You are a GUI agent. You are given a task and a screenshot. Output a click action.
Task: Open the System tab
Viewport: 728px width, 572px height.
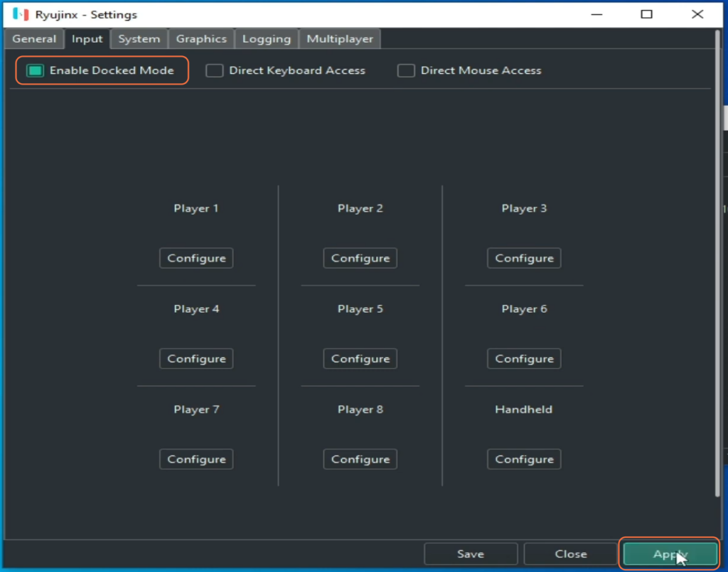click(x=139, y=39)
